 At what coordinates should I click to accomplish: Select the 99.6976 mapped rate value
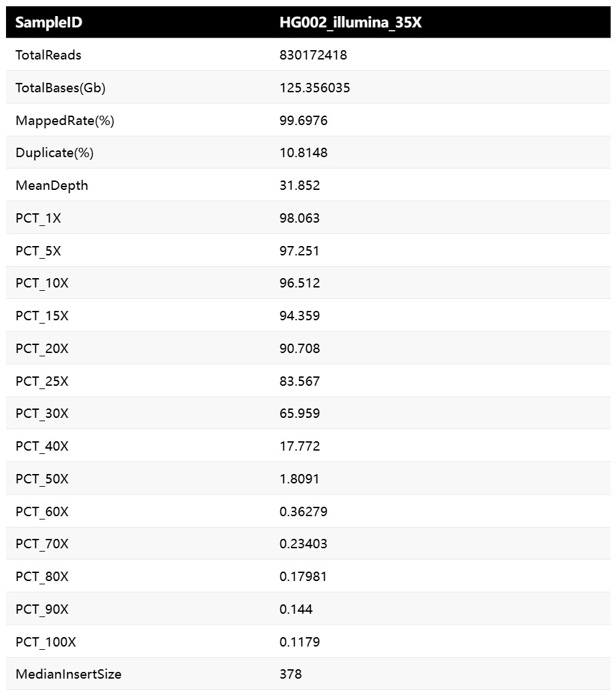(304, 120)
